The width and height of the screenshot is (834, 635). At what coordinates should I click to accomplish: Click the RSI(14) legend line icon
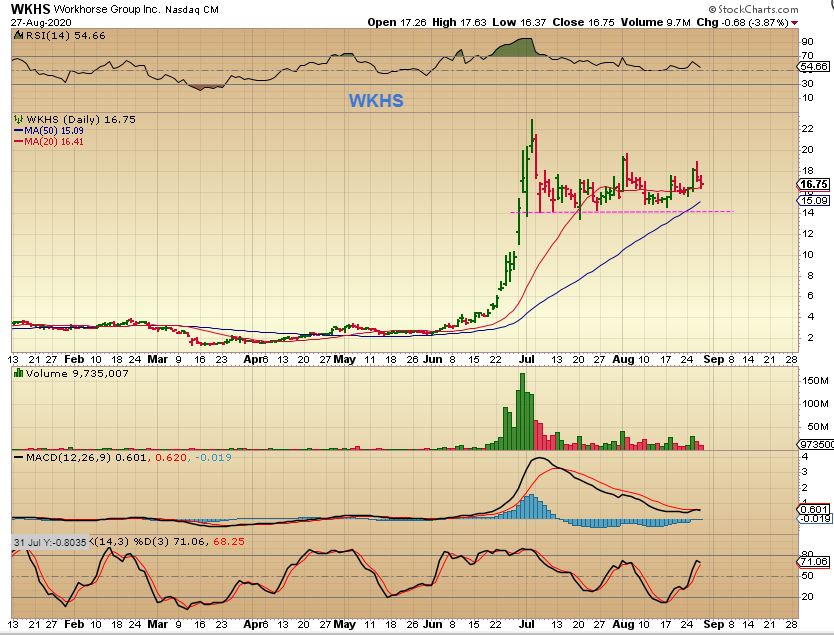coord(19,36)
